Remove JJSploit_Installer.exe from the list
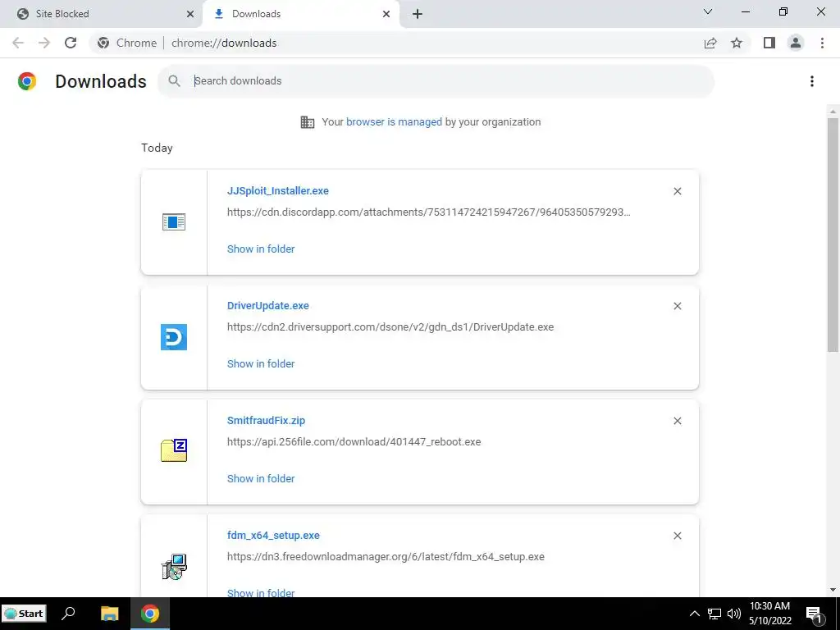The width and height of the screenshot is (840, 630). tap(677, 191)
